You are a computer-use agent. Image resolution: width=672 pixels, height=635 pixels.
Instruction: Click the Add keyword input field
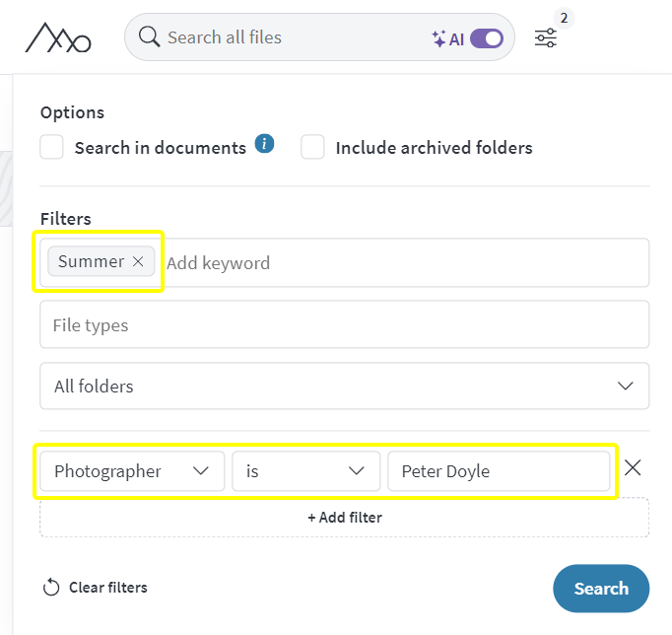pyautogui.click(x=405, y=263)
